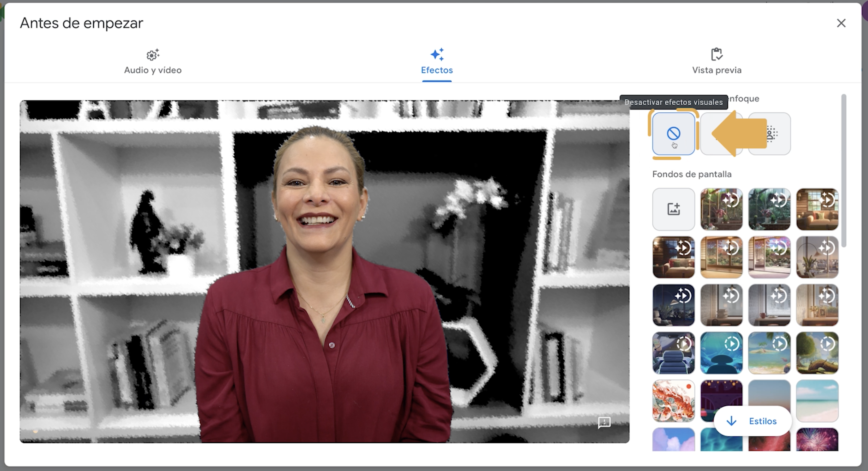Viewport: 868px width, 471px height.
Task: Upload a custom background image
Action: pyautogui.click(x=673, y=209)
